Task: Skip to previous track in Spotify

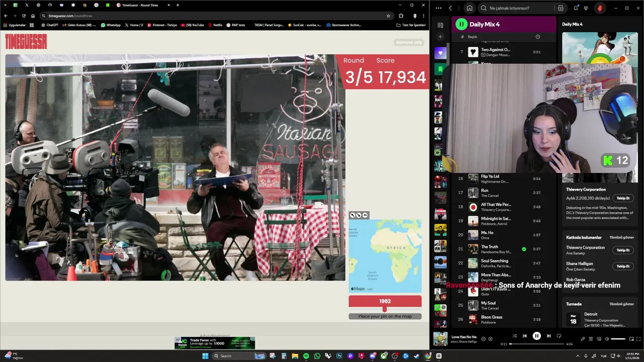Action: (x=524, y=336)
